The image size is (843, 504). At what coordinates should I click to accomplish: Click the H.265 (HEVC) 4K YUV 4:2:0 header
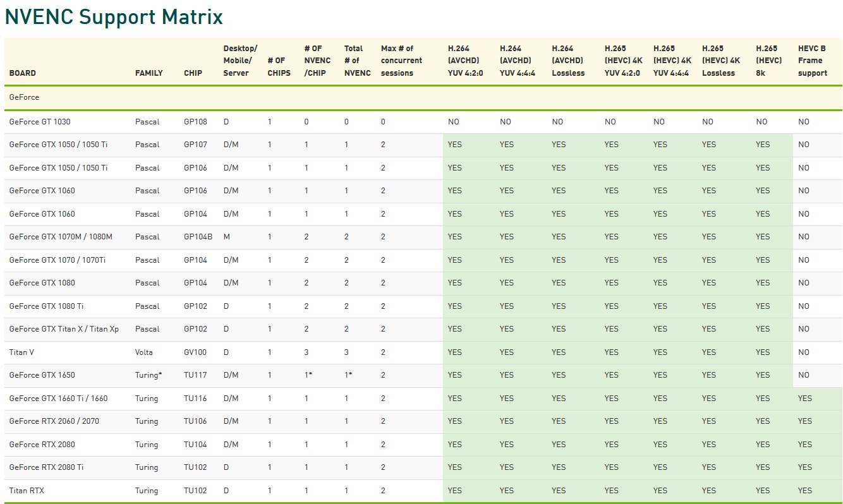[x=623, y=61]
